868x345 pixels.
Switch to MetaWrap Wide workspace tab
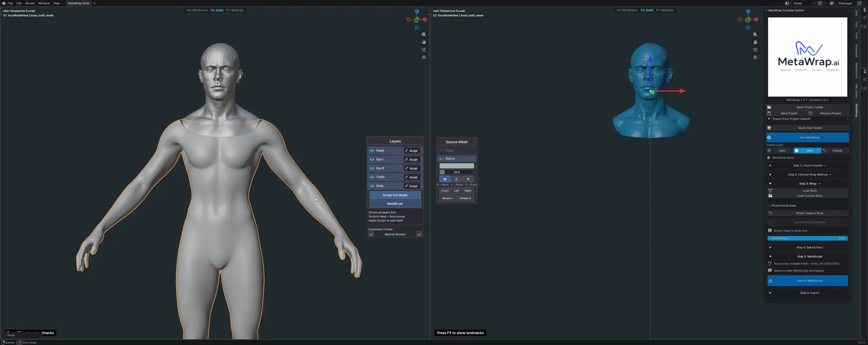click(x=79, y=3)
